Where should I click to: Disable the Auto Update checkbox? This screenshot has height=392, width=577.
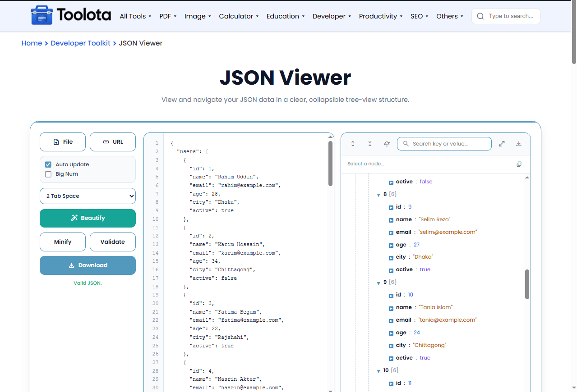48,164
